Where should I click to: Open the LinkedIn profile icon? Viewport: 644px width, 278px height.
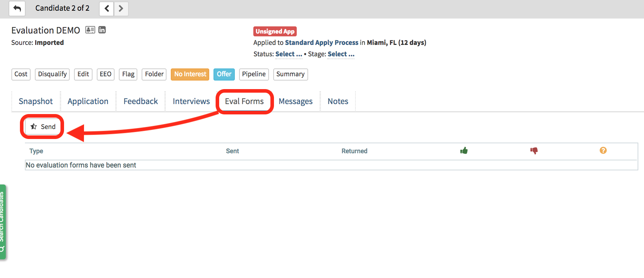point(102,30)
